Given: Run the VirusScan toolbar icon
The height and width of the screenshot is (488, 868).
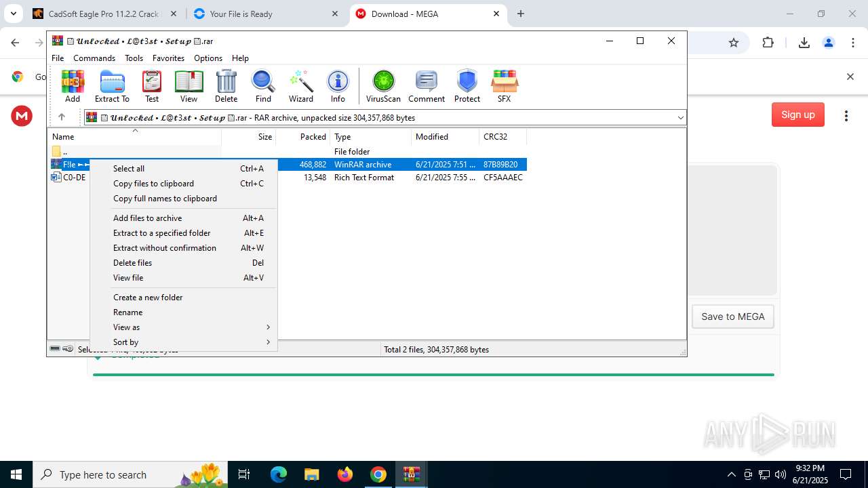Looking at the screenshot, I should 383,86.
